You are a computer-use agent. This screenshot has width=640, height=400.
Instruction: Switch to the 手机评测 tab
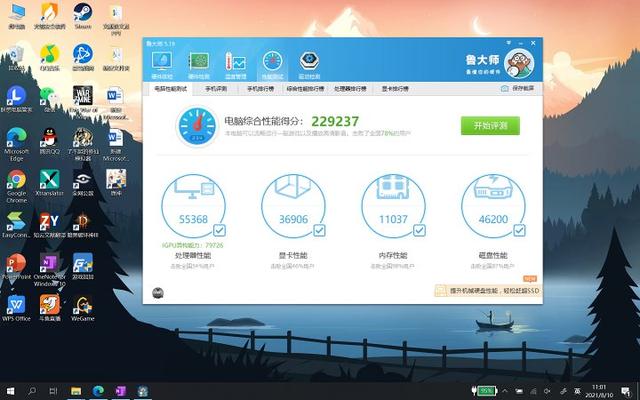[x=216, y=89]
